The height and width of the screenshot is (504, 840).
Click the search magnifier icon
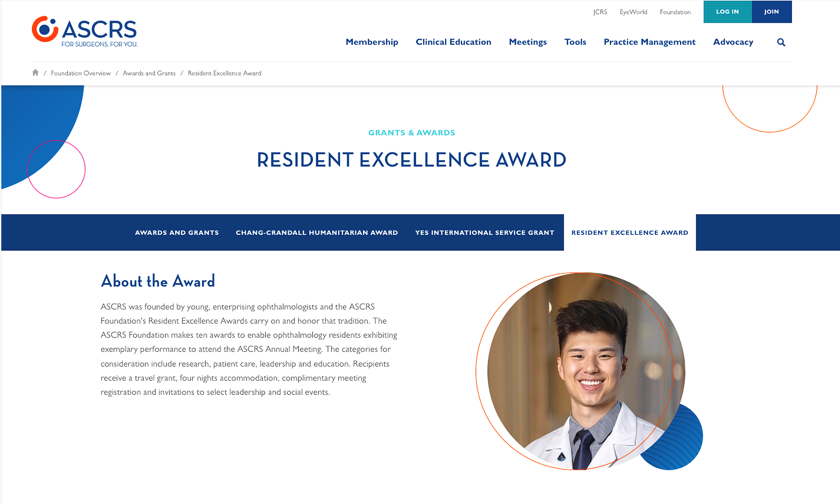[x=781, y=42]
